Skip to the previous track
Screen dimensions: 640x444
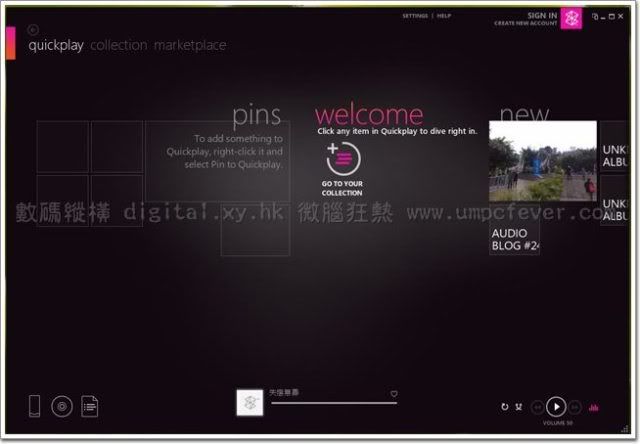(538, 407)
